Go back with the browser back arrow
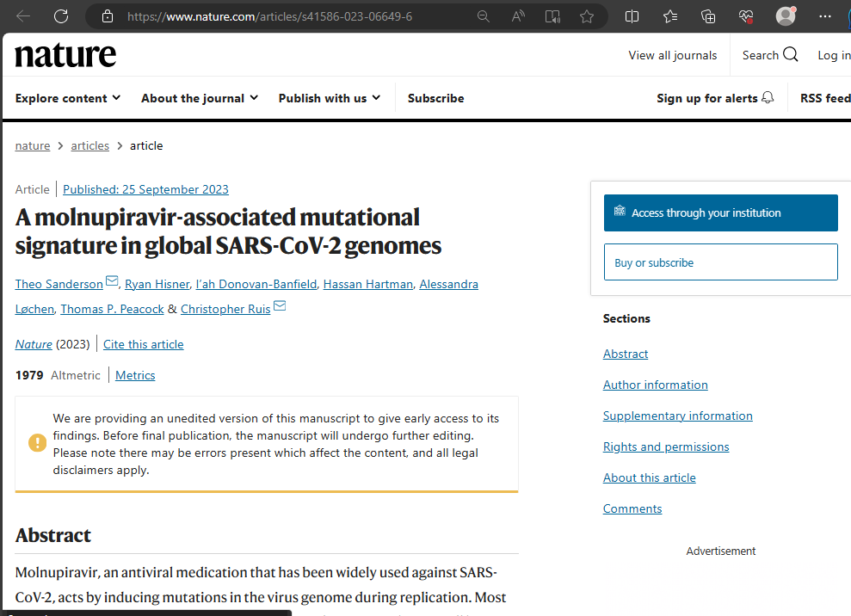Screen dimensions: 851x616 tap(23, 16)
